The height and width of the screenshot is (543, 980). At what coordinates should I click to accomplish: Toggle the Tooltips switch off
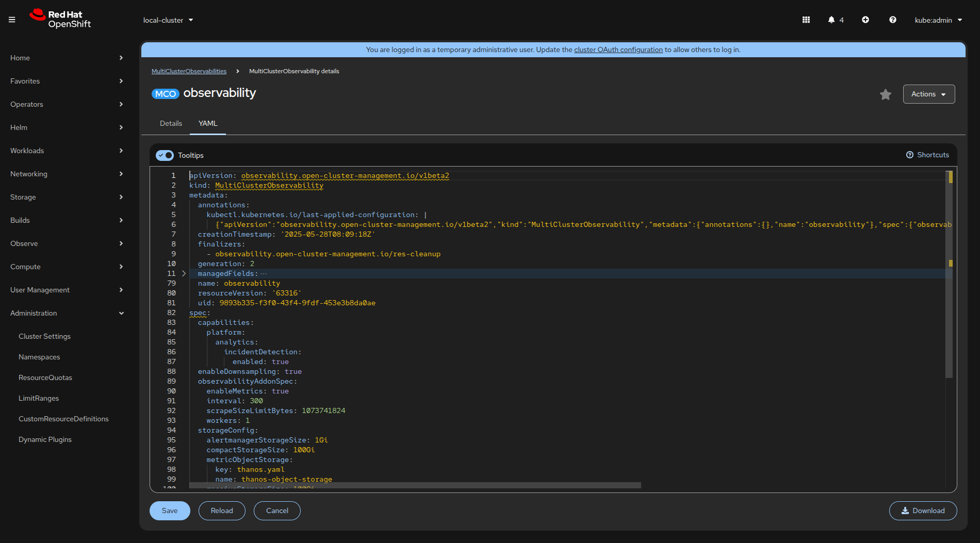pos(165,155)
